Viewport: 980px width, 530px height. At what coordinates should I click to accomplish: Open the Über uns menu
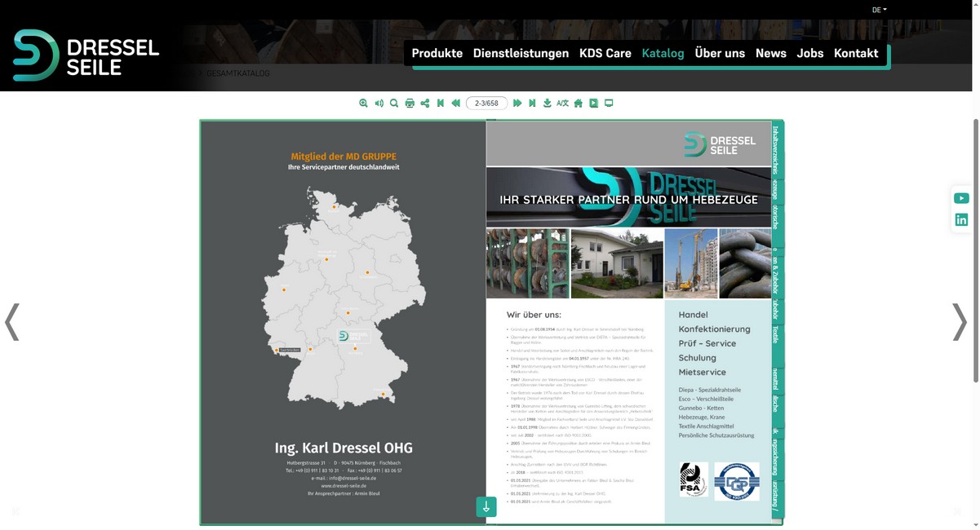(720, 53)
